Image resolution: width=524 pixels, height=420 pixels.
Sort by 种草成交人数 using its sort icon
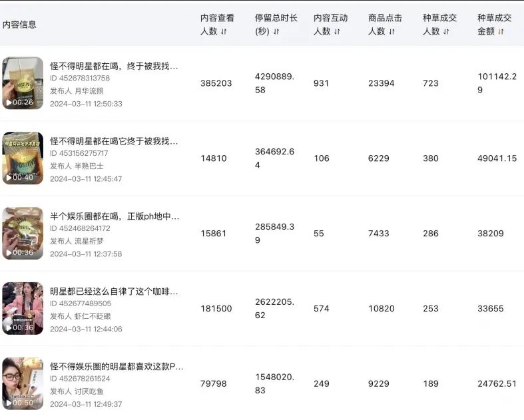[x=446, y=31]
